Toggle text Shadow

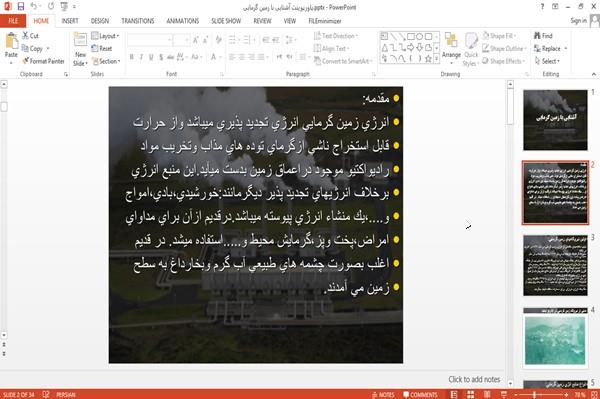point(161,57)
